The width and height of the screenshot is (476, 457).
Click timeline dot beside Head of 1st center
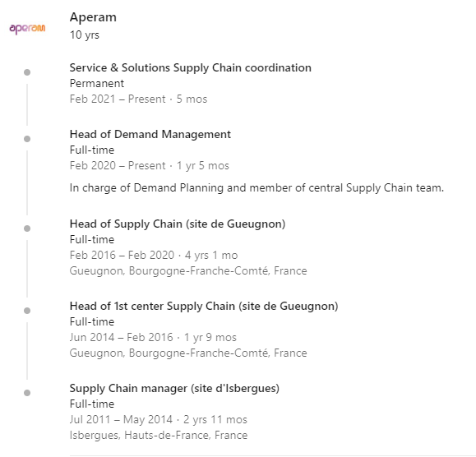tap(27, 311)
